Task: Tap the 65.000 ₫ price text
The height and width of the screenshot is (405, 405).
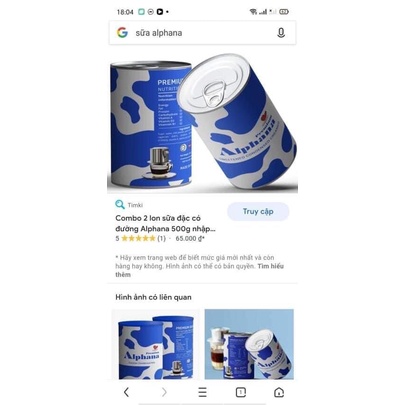Action: tap(190, 238)
